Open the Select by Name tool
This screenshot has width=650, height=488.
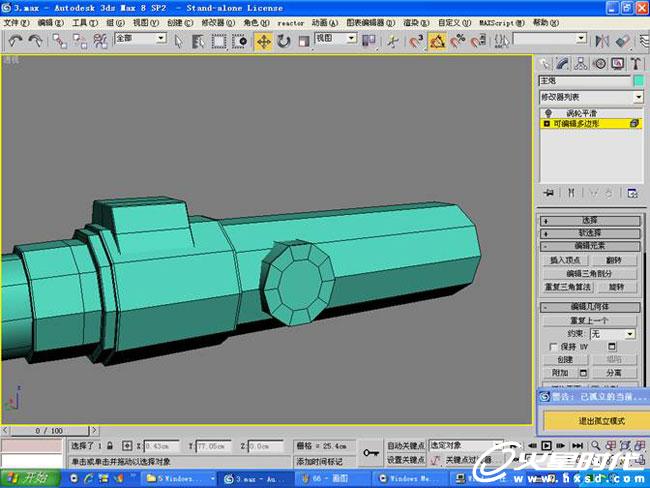[199, 41]
